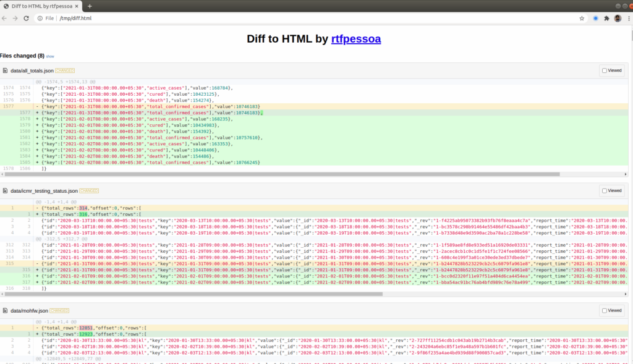Close the Diff to HTML tab

tap(77, 6)
